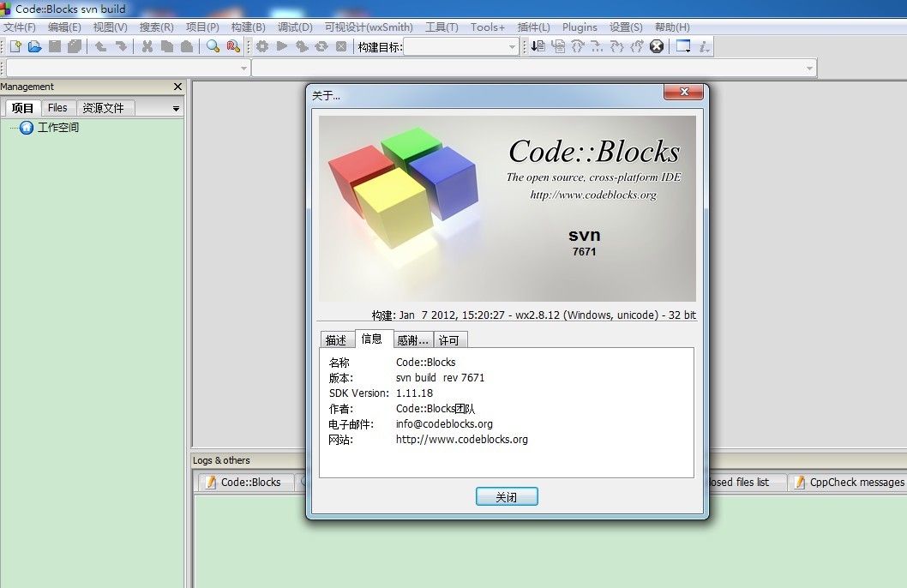Click the Build gear icon
This screenshot has width=907, height=588.
point(262,46)
